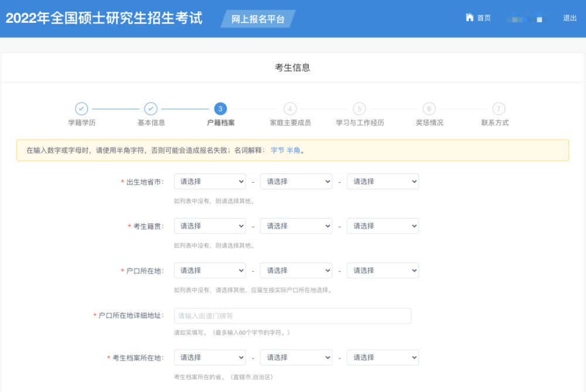This screenshot has width=586, height=392.
Task: Click the step 5 学习与工作经历 circle
Action: (360, 109)
